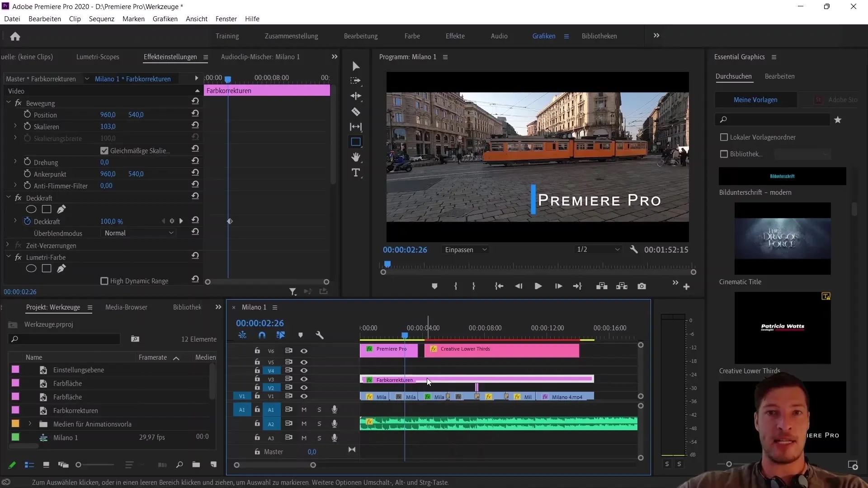Toggle visibility of V4 track
This screenshot has width=868, height=488.
pos(304,370)
